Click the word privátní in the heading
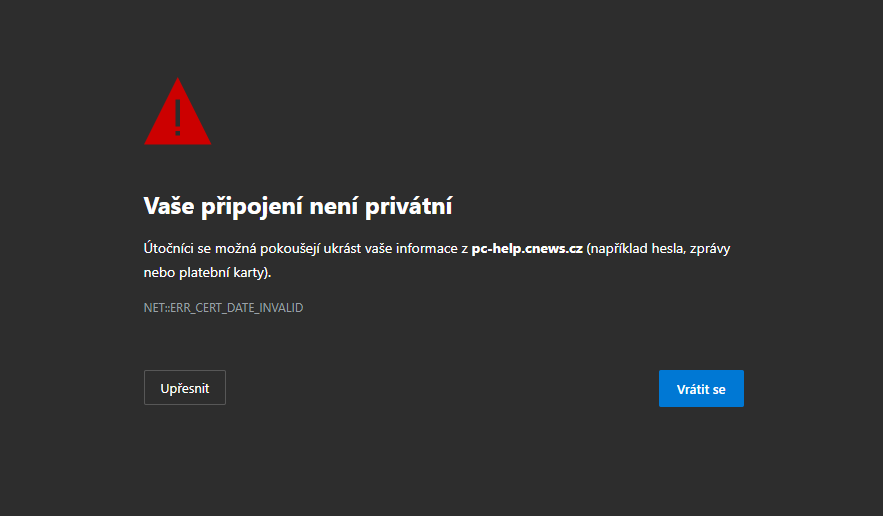This screenshot has width=883, height=516. (415, 207)
